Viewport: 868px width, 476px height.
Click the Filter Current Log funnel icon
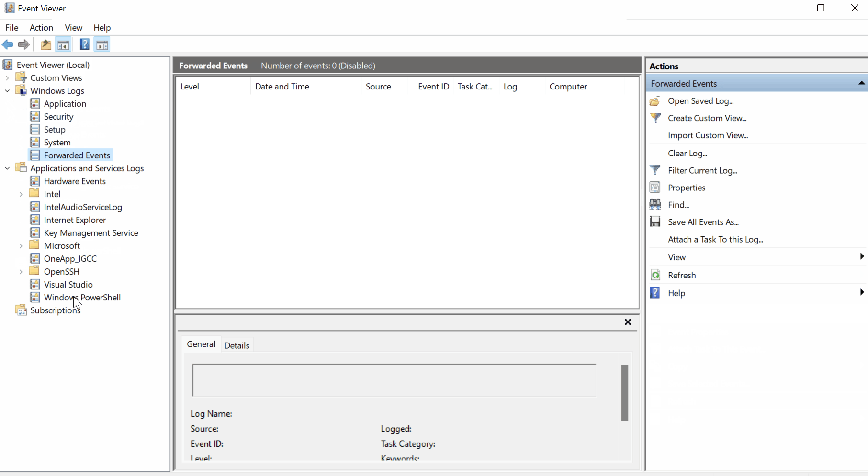pos(655,170)
